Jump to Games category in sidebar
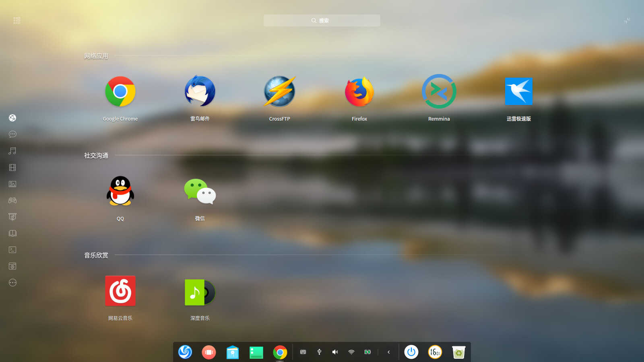Image resolution: width=644 pixels, height=362 pixels. point(12,200)
